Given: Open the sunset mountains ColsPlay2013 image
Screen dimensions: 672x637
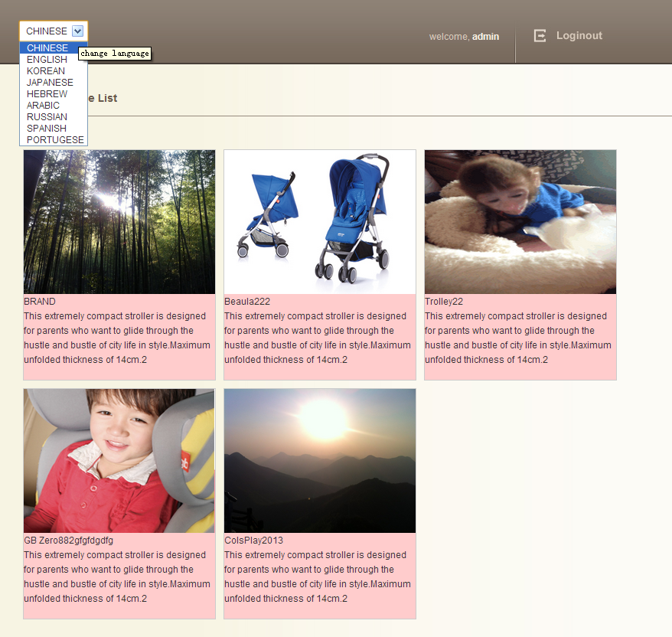Looking at the screenshot, I should pos(320,461).
